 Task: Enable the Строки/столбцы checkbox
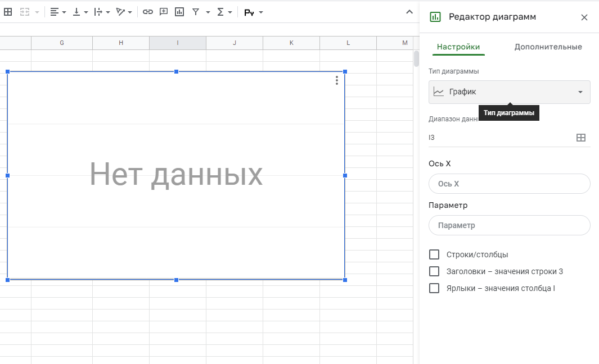[434, 254]
